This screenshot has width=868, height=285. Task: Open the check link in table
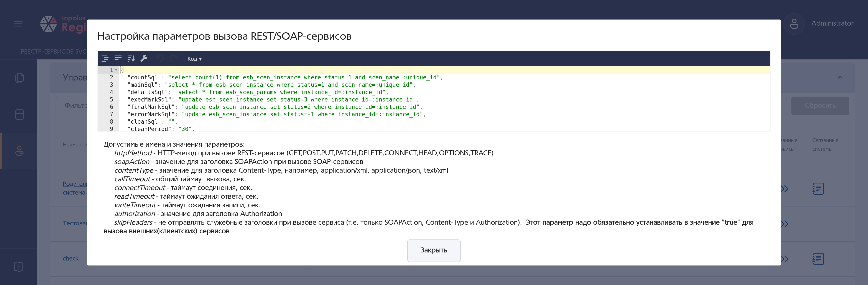[71, 258]
